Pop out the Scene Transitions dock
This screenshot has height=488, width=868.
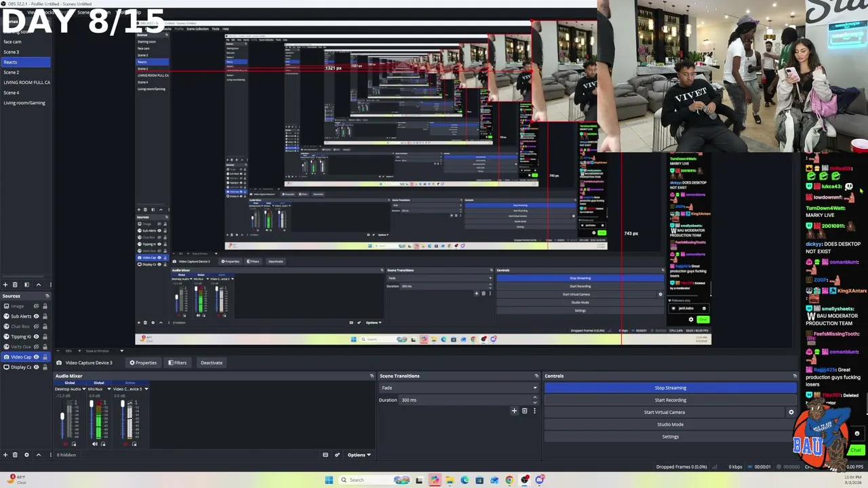(x=536, y=376)
